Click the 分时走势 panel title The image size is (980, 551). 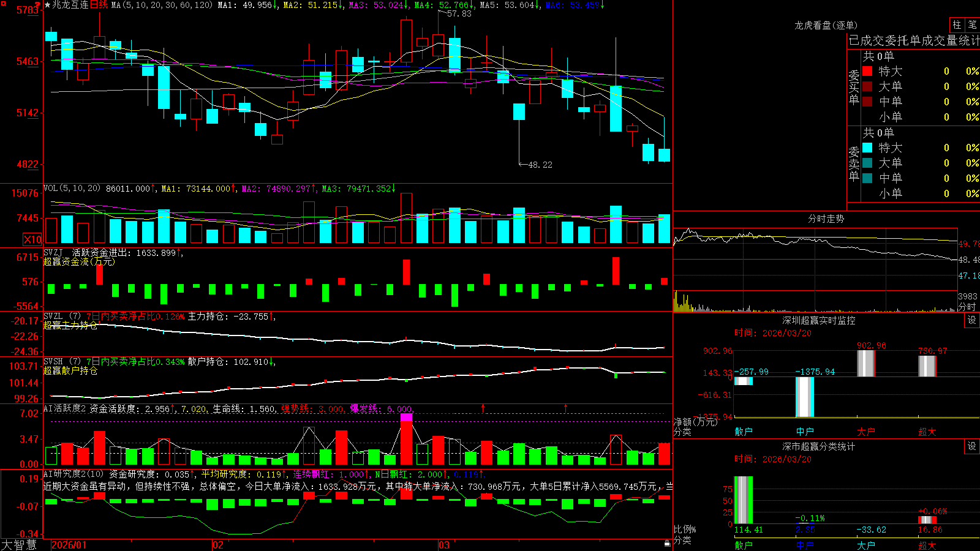point(826,219)
